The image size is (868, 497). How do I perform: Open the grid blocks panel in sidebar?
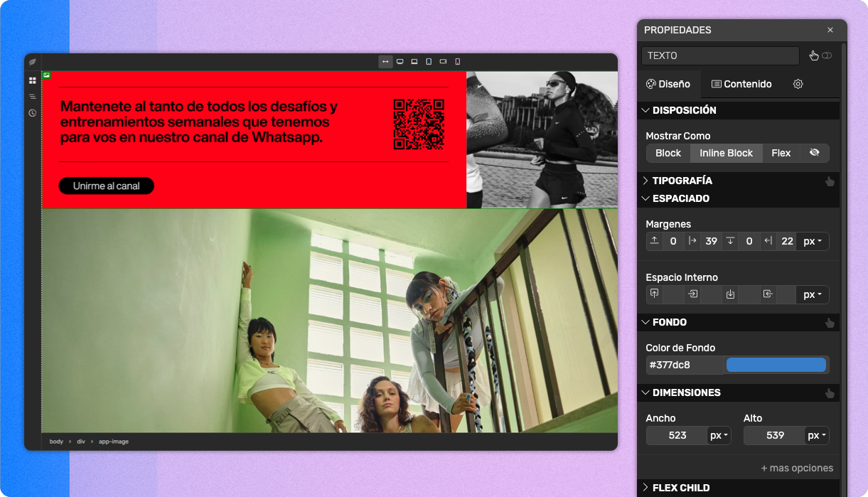click(x=32, y=80)
